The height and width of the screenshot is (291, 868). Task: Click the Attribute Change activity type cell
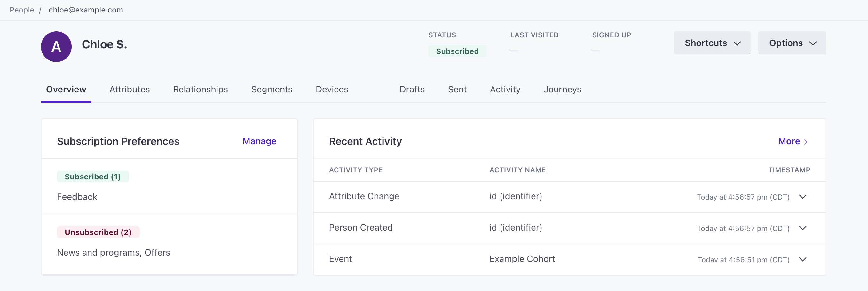(364, 196)
